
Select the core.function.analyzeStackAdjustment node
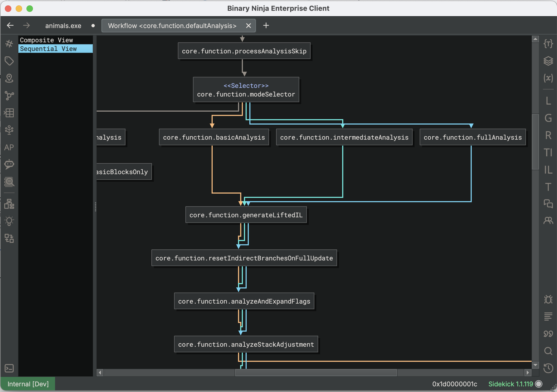[x=246, y=344]
